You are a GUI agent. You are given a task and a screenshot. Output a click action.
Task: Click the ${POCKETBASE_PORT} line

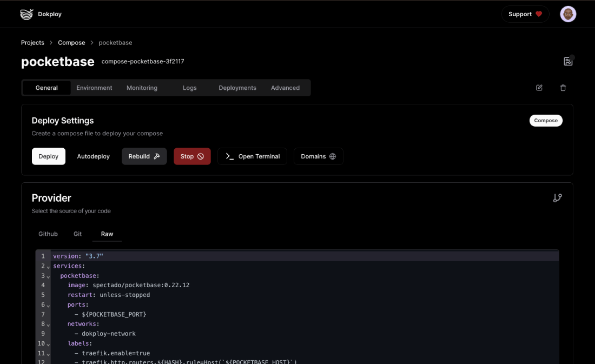[110, 314]
